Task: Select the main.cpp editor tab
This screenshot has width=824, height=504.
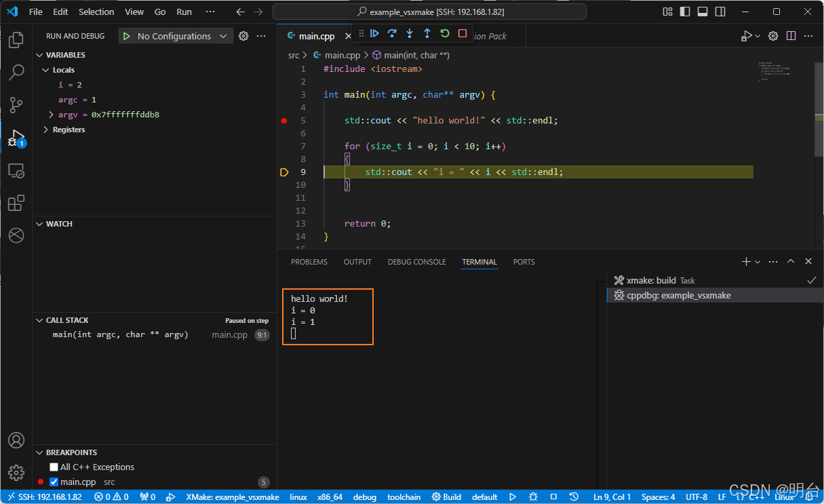Action: coord(316,36)
